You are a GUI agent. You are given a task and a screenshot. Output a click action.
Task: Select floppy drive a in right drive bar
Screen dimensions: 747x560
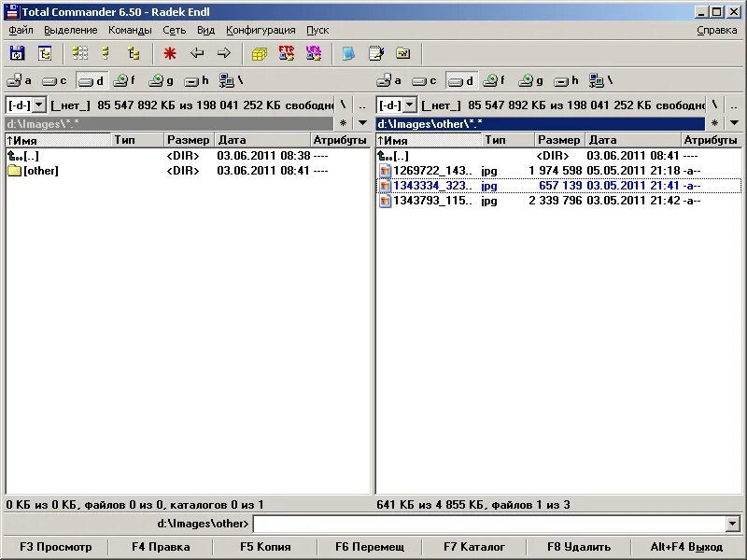(389, 81)
